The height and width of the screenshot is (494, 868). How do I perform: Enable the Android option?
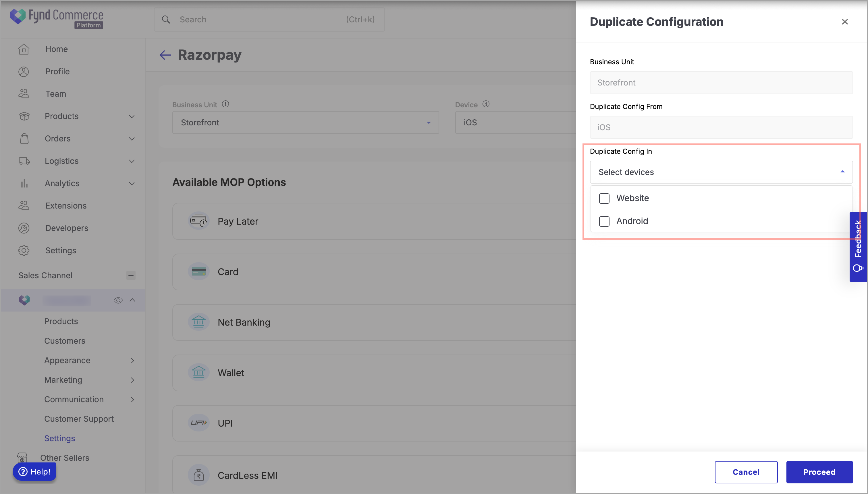[604, 221]
